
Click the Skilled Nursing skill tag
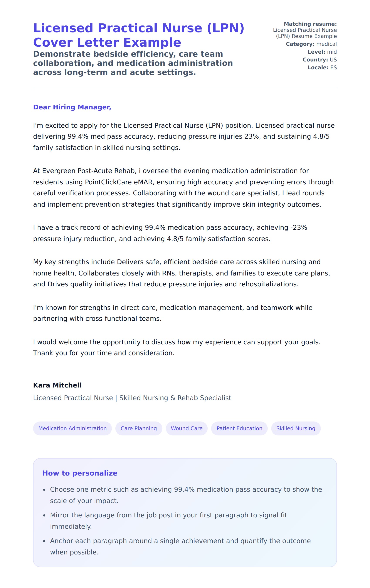coord(296,428)
